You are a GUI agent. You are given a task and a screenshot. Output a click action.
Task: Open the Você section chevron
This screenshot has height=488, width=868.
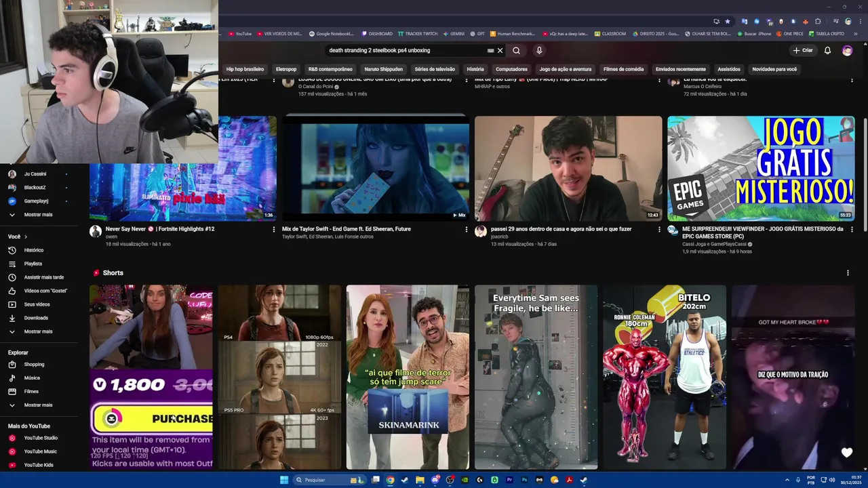26,237
